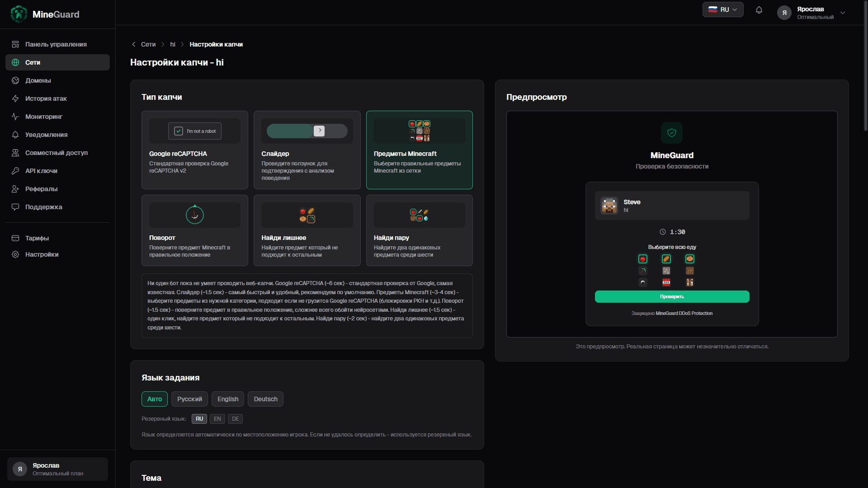Click the Настройки капчи breadcrumb text
868x488 pixels.
click(216, 44)
